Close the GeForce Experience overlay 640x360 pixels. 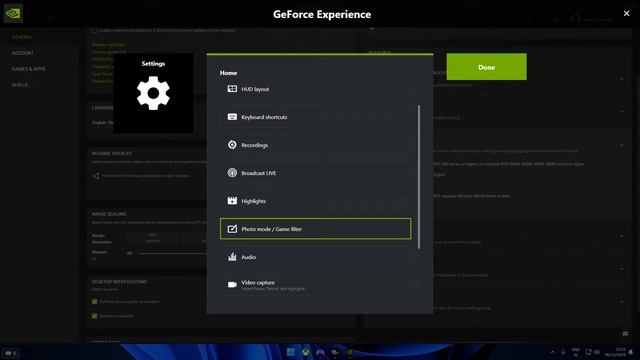(x=626, y=13)
